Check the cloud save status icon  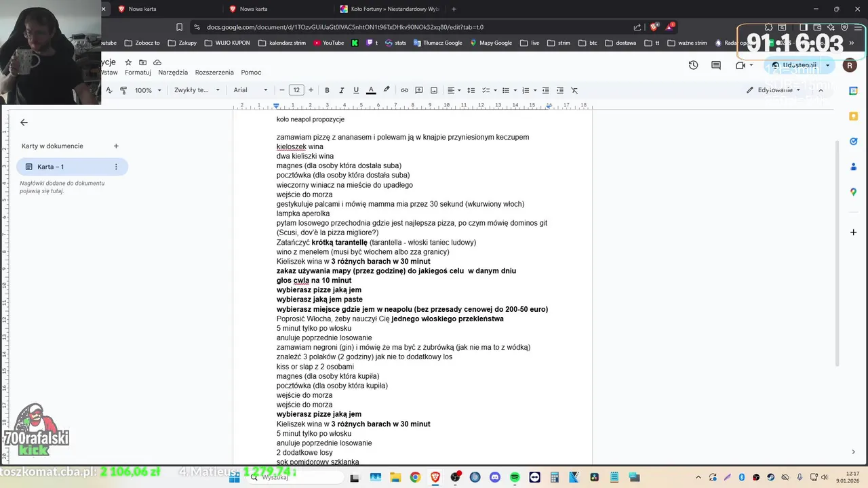click(x=157, y=62)
